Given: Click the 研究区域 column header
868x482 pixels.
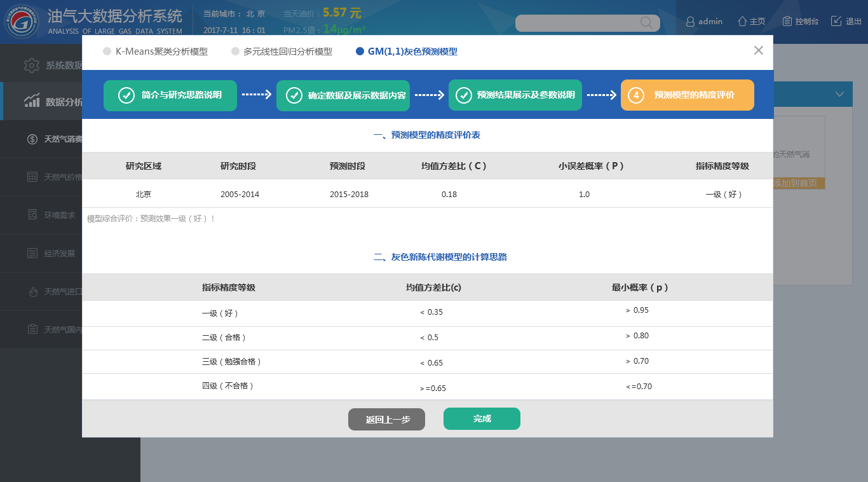Looking at the screenshot, I should click(x=143, y=166).
